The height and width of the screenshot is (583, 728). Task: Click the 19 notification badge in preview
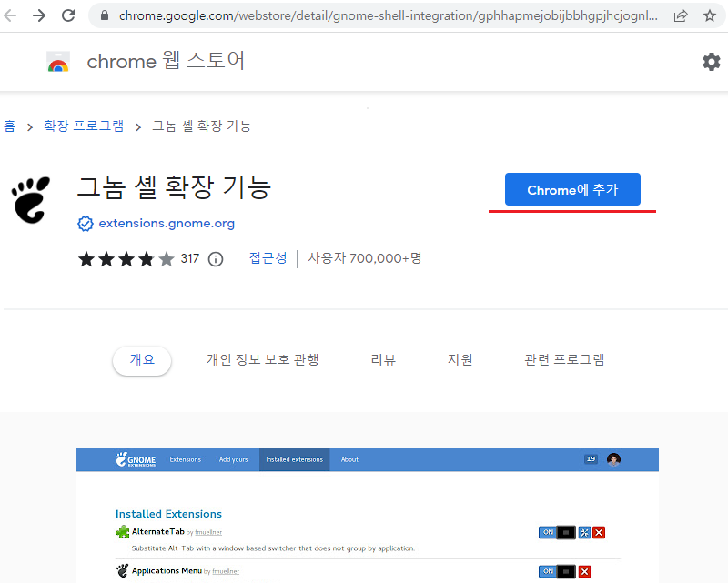(591, 459)
